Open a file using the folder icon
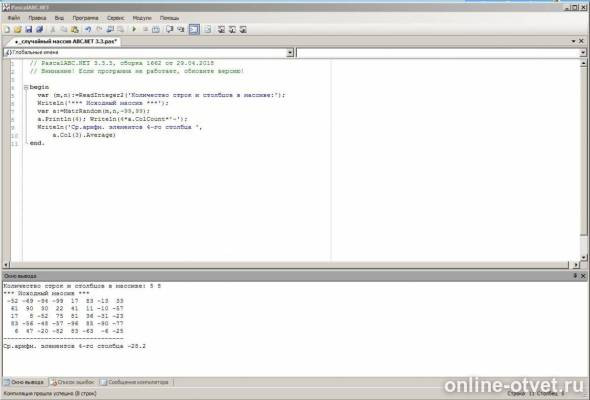This screenshot has height=400, width=590. [x=18, y=29]
